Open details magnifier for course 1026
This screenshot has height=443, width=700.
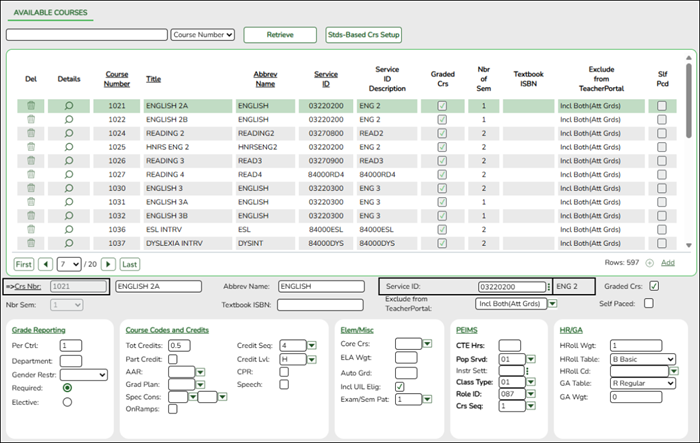pyautogui.click(x=69, y=160)
